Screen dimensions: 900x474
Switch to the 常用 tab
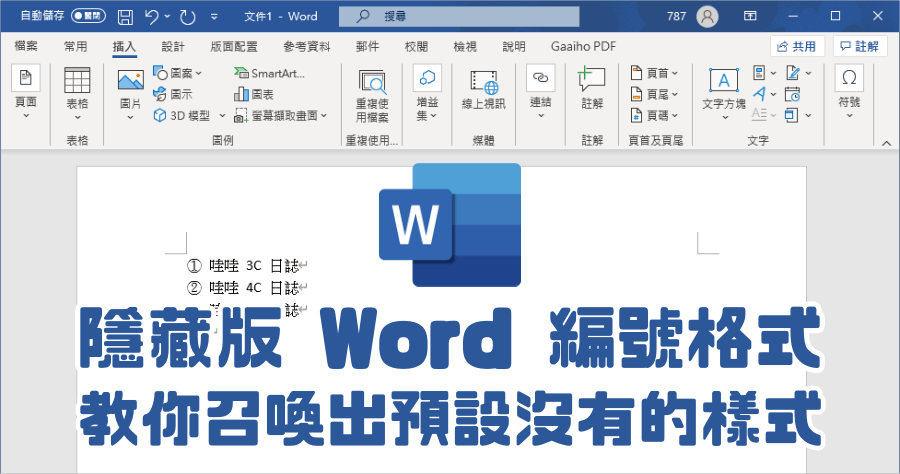[76, 46]
